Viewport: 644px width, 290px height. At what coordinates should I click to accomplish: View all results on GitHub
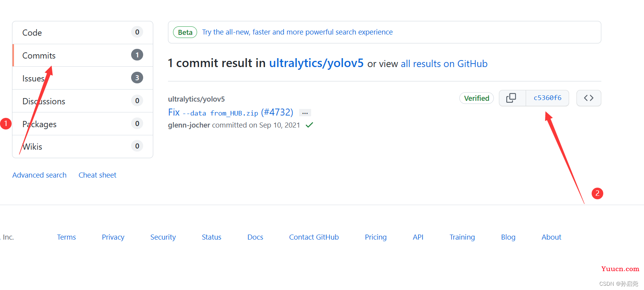point(444,64)
